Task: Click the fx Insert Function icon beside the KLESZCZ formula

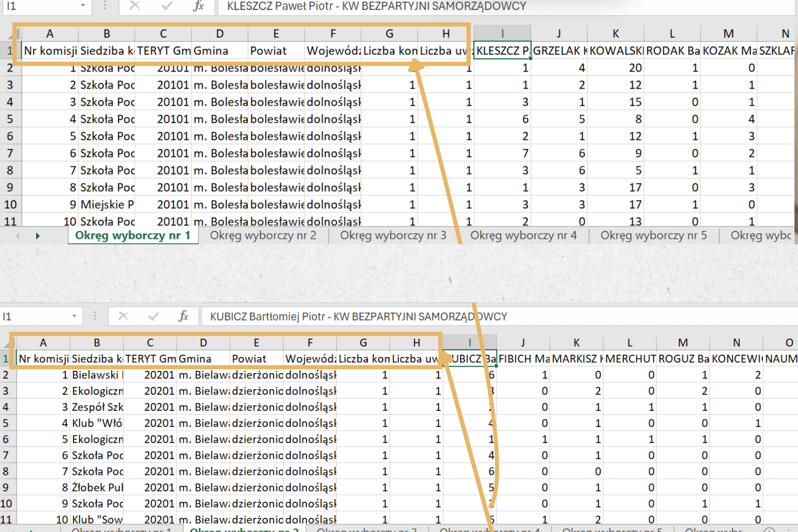Action: (198, 6)
